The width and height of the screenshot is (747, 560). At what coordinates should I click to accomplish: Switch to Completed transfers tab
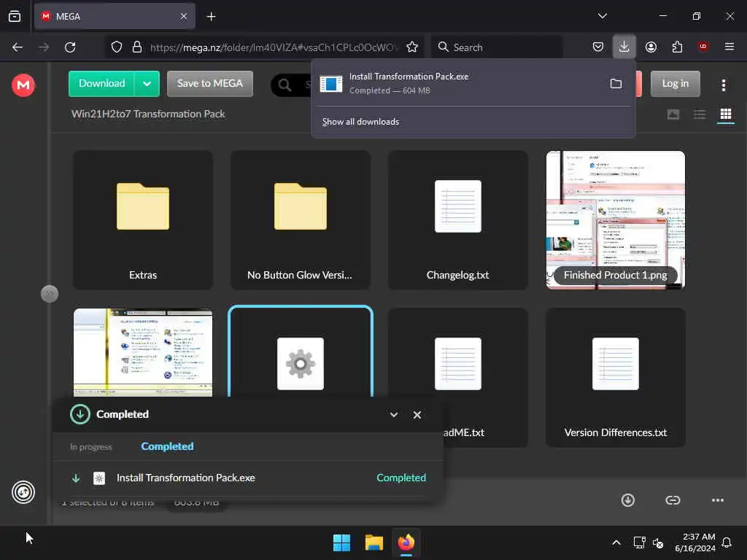point(167,446)
